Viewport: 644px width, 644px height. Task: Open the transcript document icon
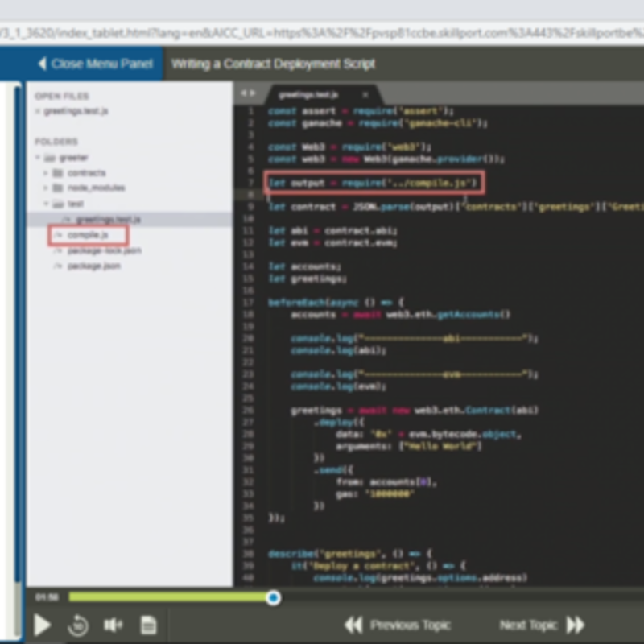tap(148, 625)
